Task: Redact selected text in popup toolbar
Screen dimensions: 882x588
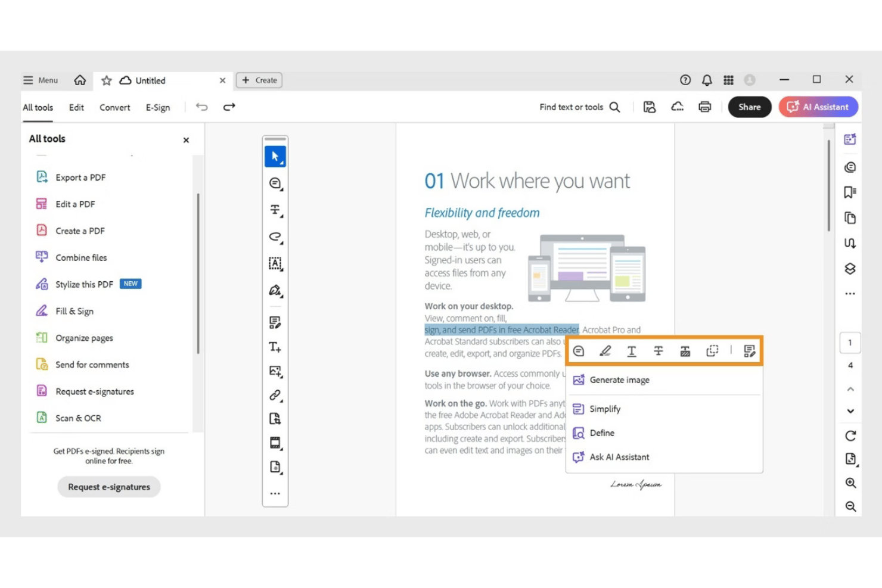Action: 685,351
